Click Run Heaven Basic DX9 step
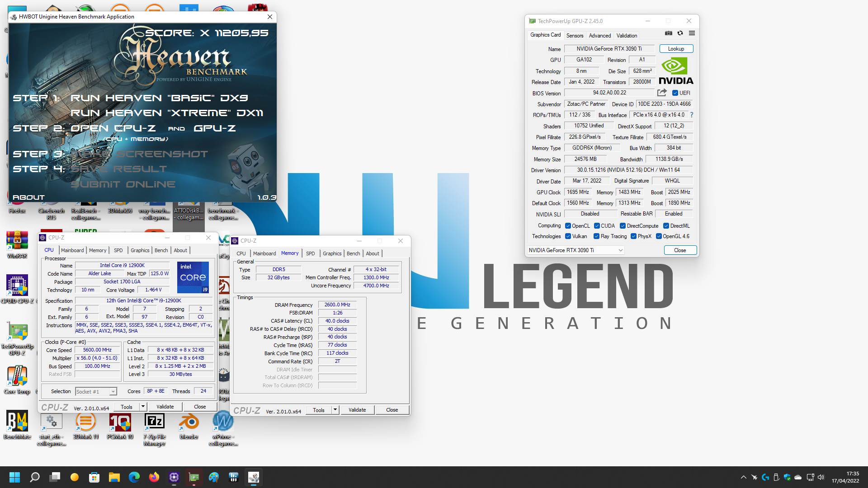The width and height of the screenshot is (868, 488). tap(159, 98)
